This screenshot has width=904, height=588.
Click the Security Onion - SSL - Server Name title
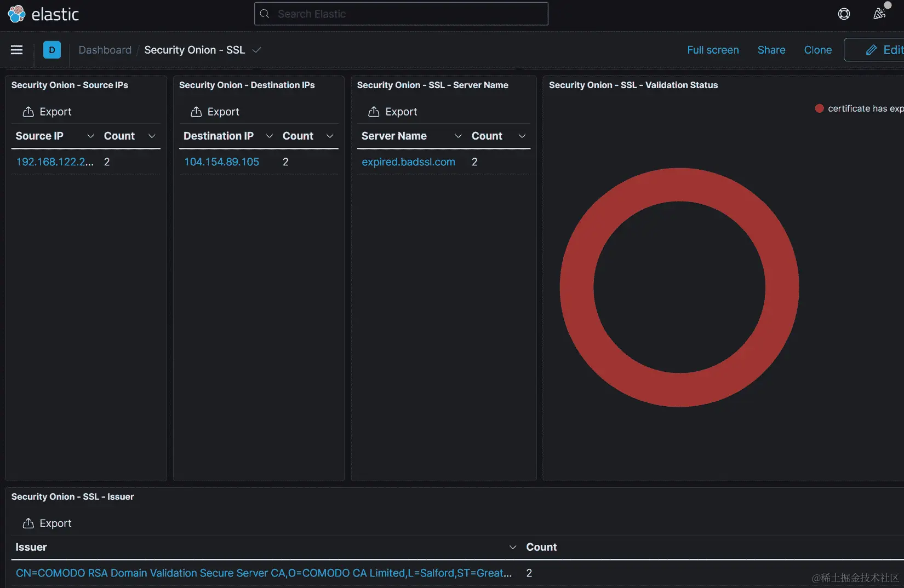433,85
